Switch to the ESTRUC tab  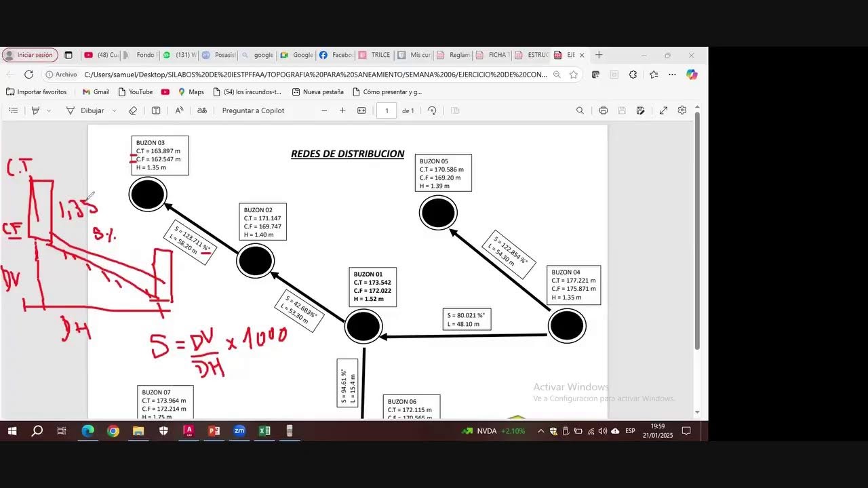(531, 55)
